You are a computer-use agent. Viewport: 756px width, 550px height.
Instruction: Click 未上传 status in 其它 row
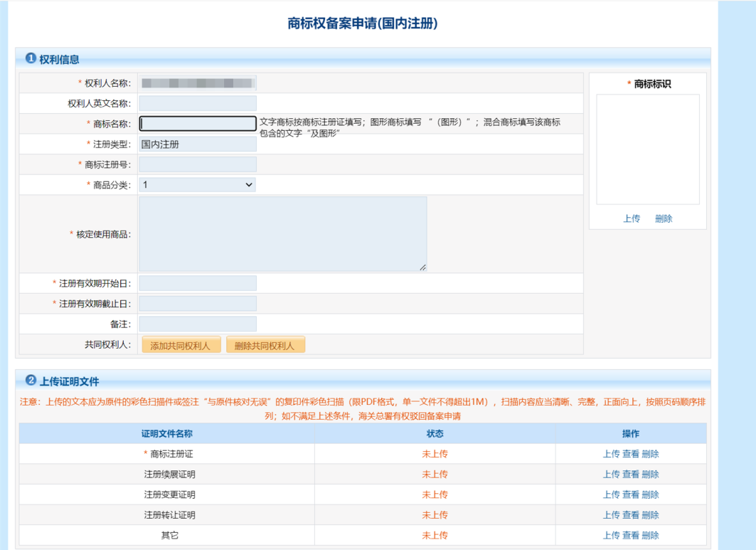click(x=435, y=535)
